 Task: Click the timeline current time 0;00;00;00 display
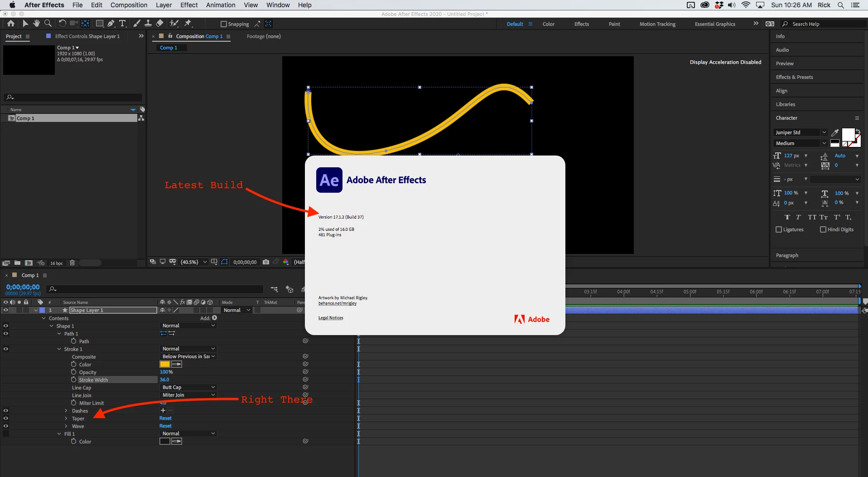coord(23,287)
